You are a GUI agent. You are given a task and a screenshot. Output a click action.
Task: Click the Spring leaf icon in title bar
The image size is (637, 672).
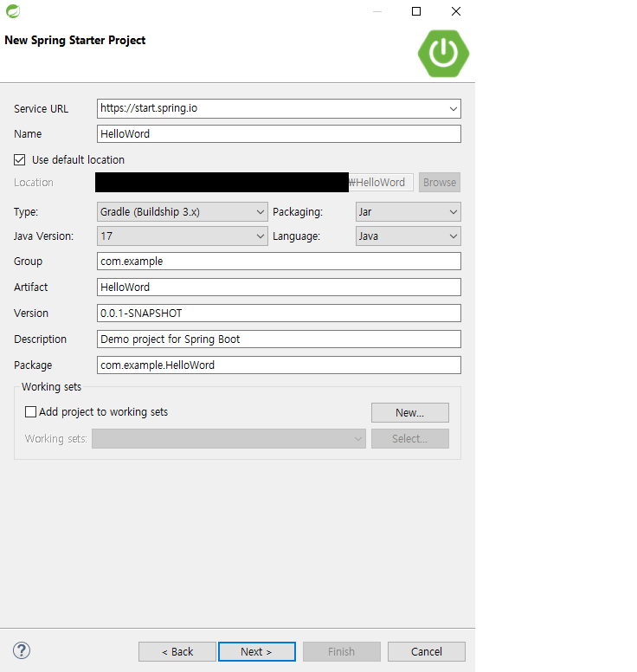tap(13, 11)
